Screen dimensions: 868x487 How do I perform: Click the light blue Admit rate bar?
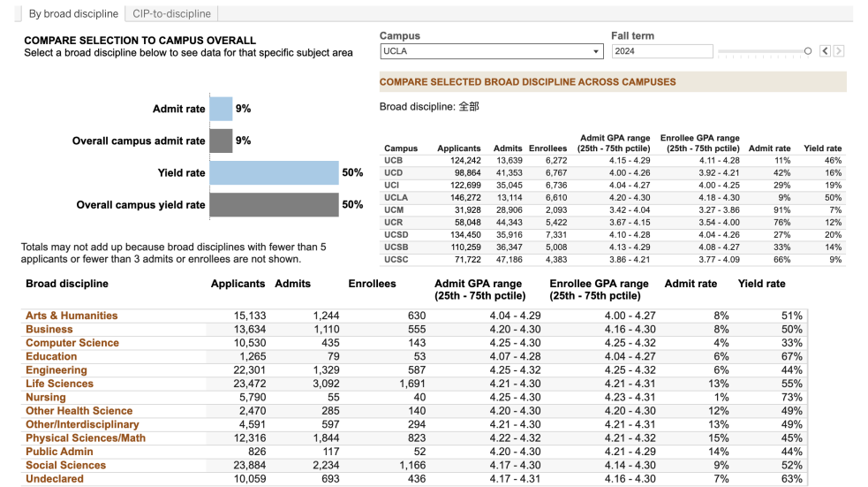(x=221, y=109)
